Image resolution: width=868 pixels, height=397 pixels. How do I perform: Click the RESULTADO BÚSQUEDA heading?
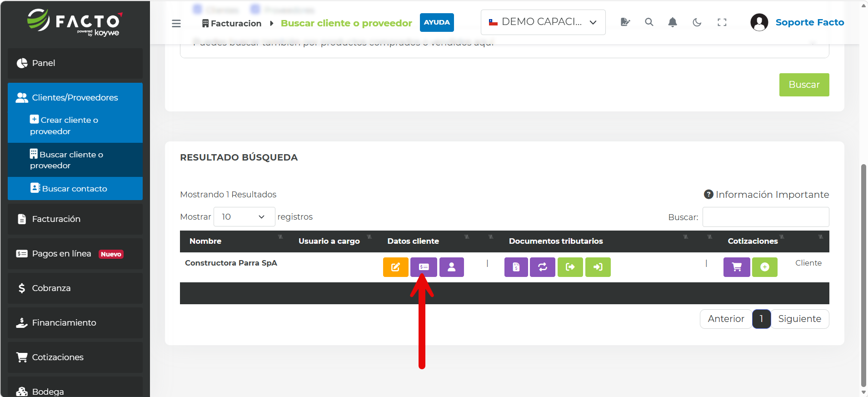(x=239, y=157)
